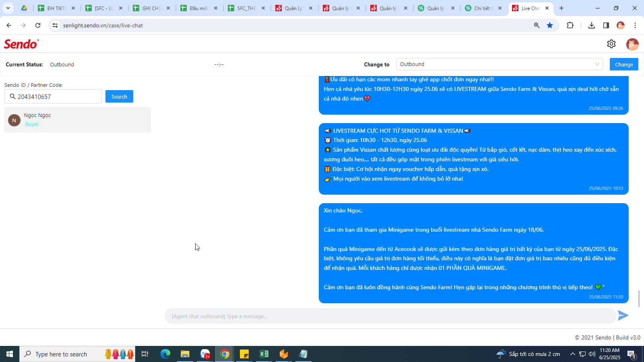Open the Chrome three-dot menu
This screenshot has width=644, height=362.
coord(635,25)
